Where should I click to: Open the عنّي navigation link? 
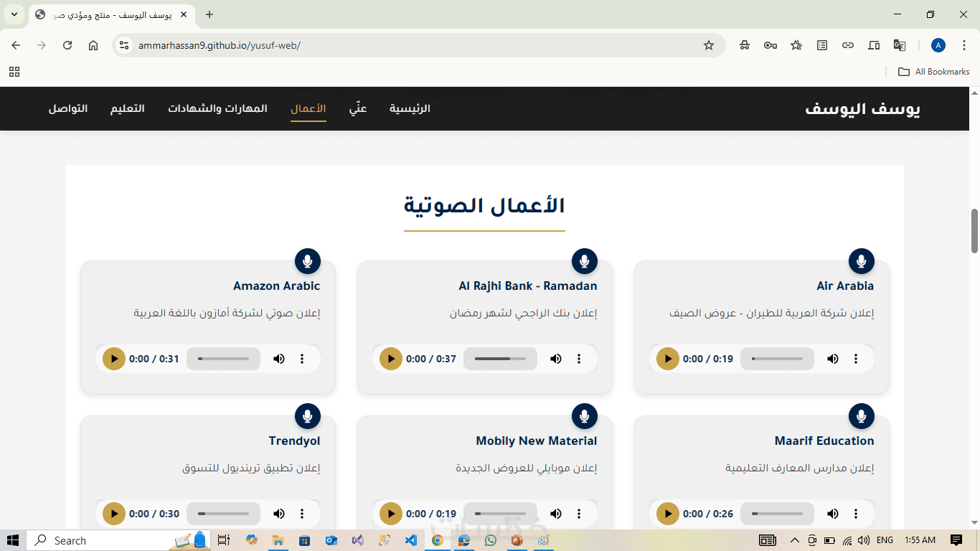point(358,108)
